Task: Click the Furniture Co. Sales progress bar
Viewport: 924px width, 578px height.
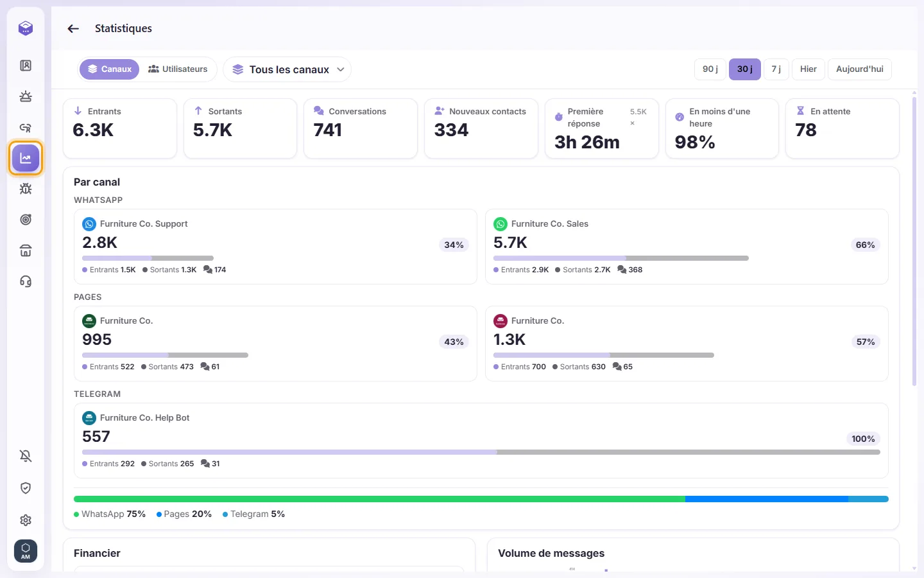Action: pos(621,258)
